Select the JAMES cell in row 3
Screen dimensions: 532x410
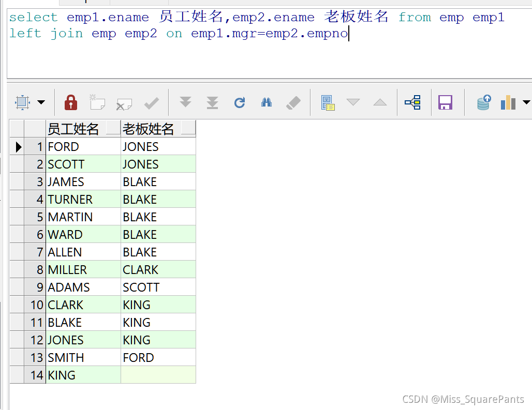83,182
